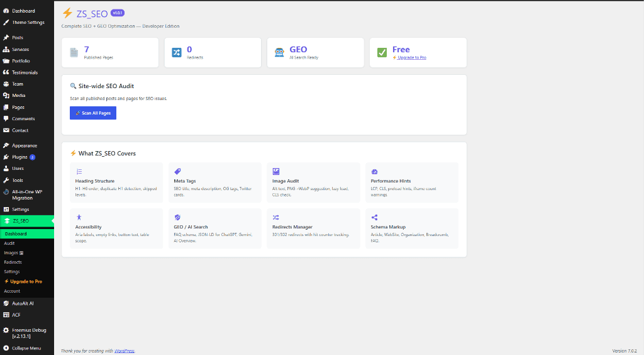Click the Redirects Manager shuffle icon
This screenshot has height=355, width=644.
pos(276,217)
